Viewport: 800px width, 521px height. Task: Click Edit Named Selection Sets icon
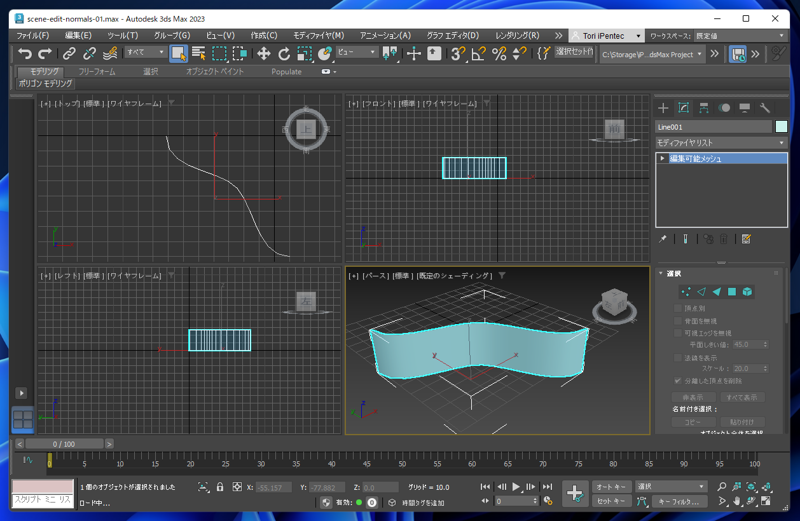click(543, 54)
